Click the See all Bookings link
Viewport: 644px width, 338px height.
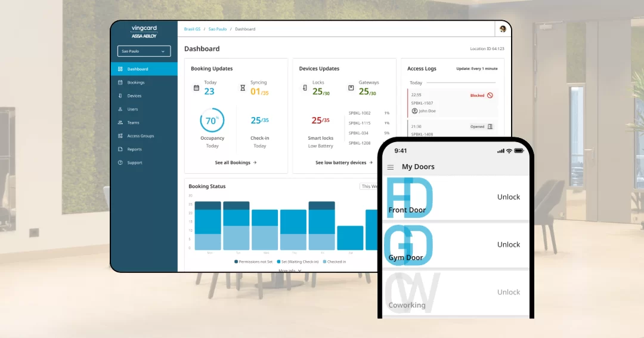[x=236, y=162]
